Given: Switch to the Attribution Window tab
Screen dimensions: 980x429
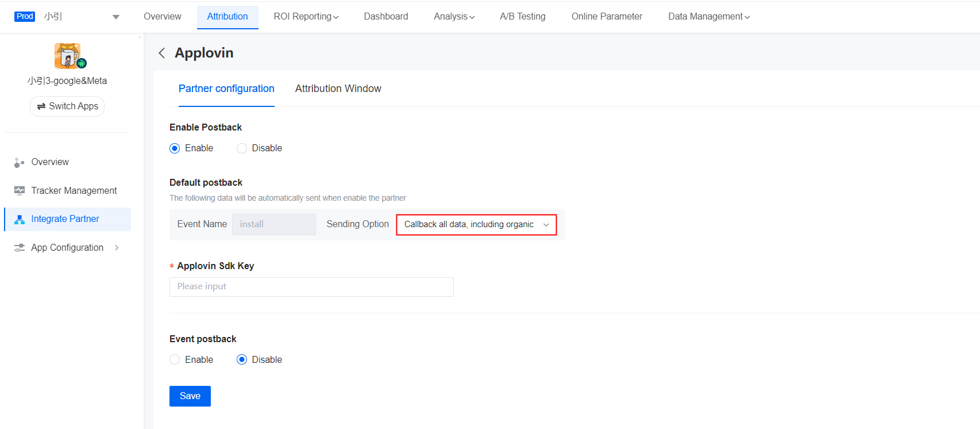Looking at the screenshot, I should (x=338, y=89).
